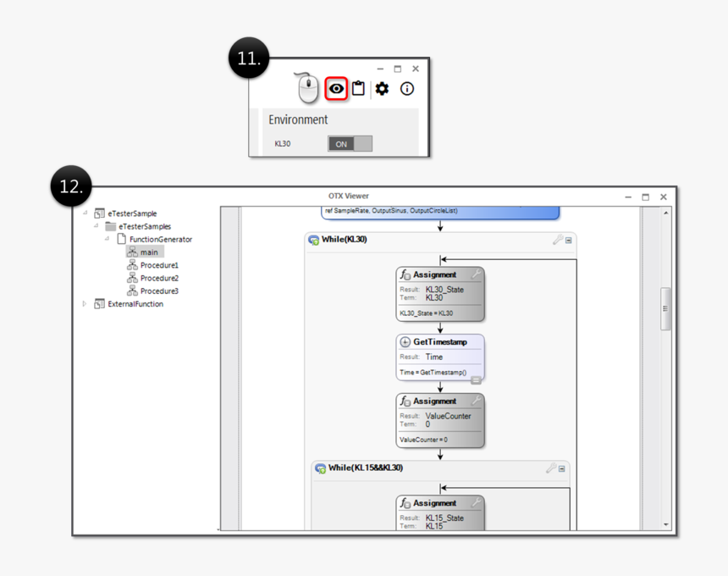Select the mouse icon in the toolbar
Image resolution: width=728 pixels, height=576 pixels.
(307, 88)
